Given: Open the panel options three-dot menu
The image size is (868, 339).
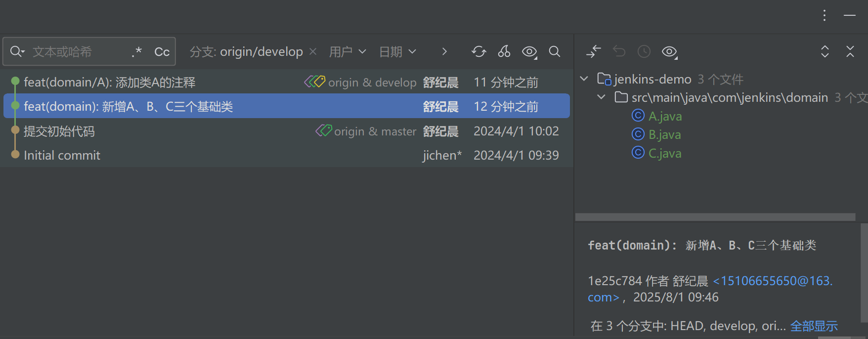Looking at the screenshot, I should [825, 15].
